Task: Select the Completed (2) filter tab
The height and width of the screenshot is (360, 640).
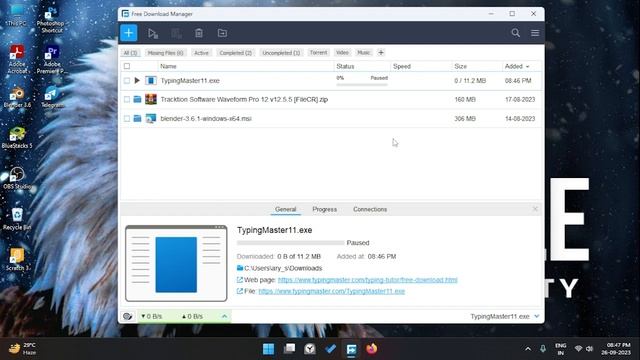Action: [x=236, y=53]
